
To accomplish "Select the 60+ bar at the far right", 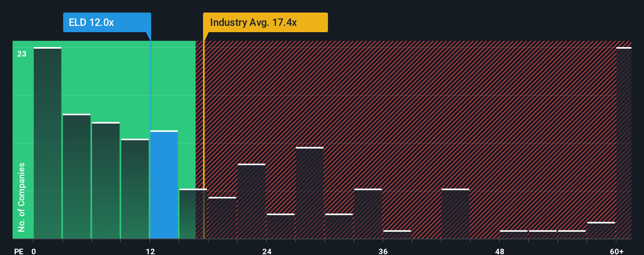I will point(624,143).
